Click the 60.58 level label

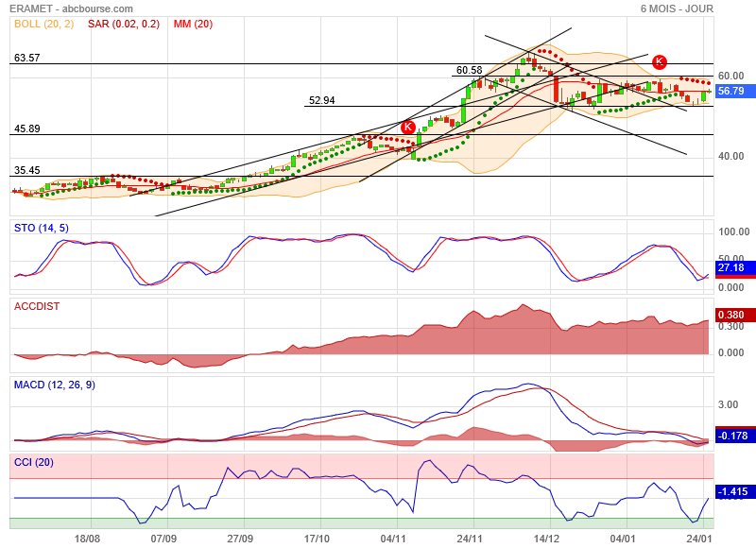(x=469, y=70)
